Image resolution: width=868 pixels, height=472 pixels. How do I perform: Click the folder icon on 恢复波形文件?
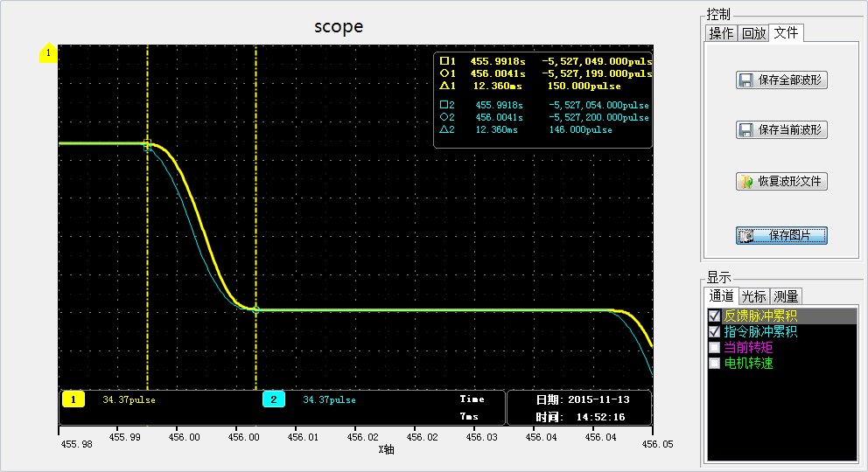(747, 182)
